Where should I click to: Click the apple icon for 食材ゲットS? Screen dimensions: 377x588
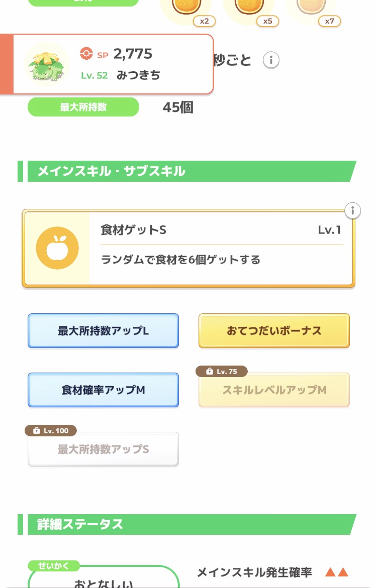click(x=57, y=248)
